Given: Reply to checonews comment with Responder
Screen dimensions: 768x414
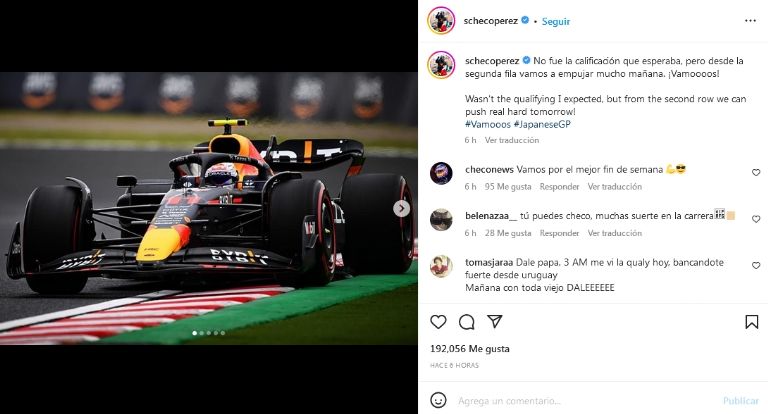Looking at the screenshot, I should tap(559, 187).
